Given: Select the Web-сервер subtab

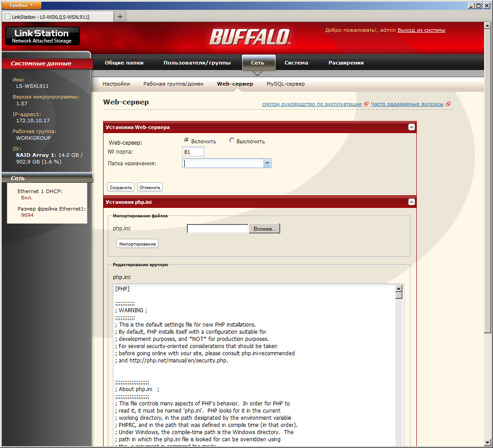Looking at the screenshot, I should (x=235, y=84).
